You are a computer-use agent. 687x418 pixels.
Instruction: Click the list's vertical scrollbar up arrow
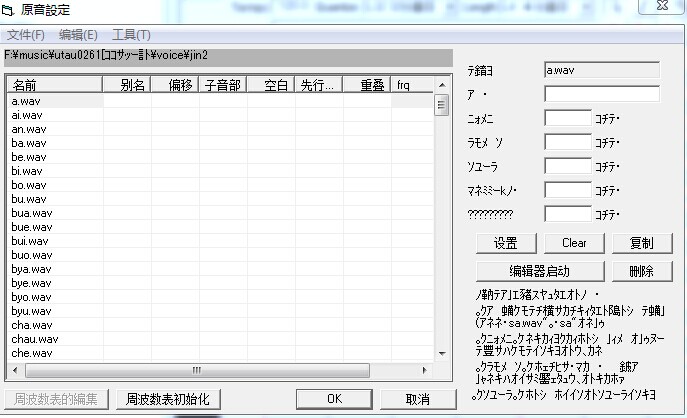[x=442, y=85]
